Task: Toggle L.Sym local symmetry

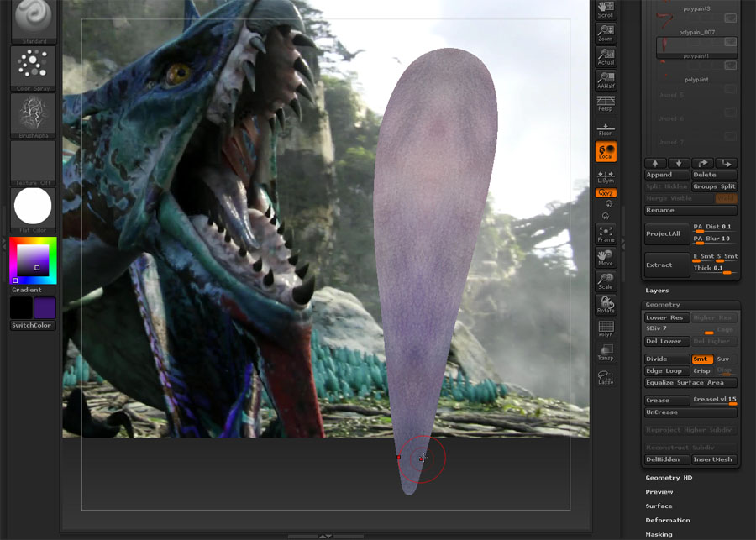Action: click(x=606, y=176)
